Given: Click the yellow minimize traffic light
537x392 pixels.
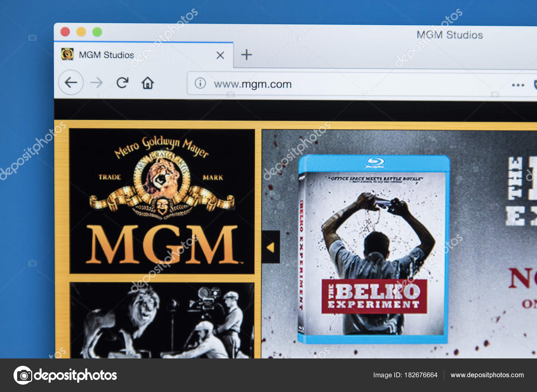Looking at the screenshot, I should 80,32.
